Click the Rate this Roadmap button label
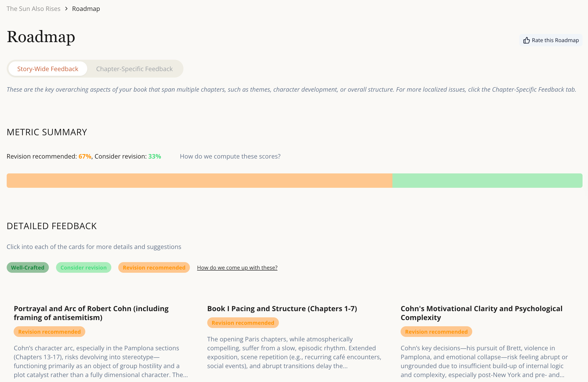 click(x=555, y=40)
